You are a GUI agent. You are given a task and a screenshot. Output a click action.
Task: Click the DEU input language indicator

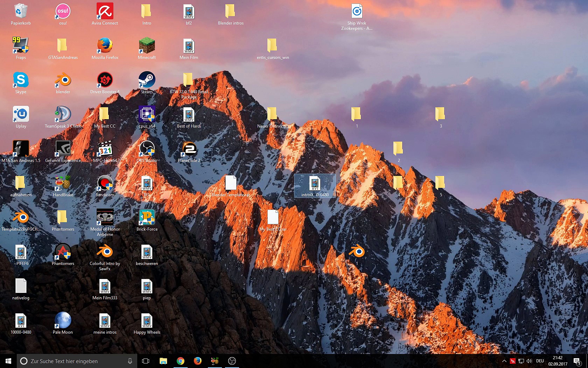tap(540, 361)
